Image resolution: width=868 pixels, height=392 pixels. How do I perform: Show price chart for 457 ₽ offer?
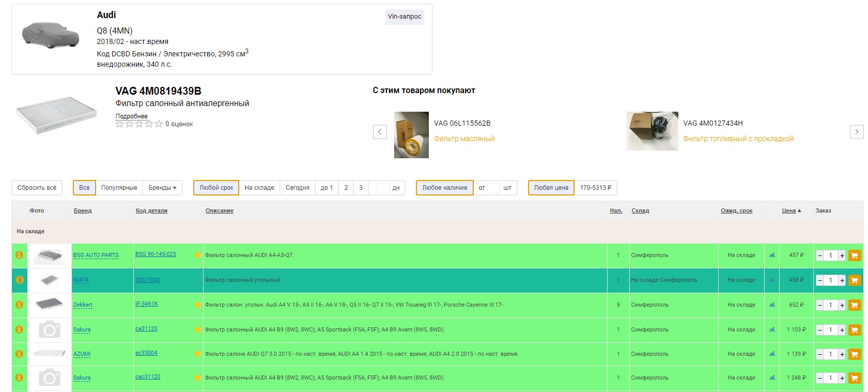coord(772,254)
